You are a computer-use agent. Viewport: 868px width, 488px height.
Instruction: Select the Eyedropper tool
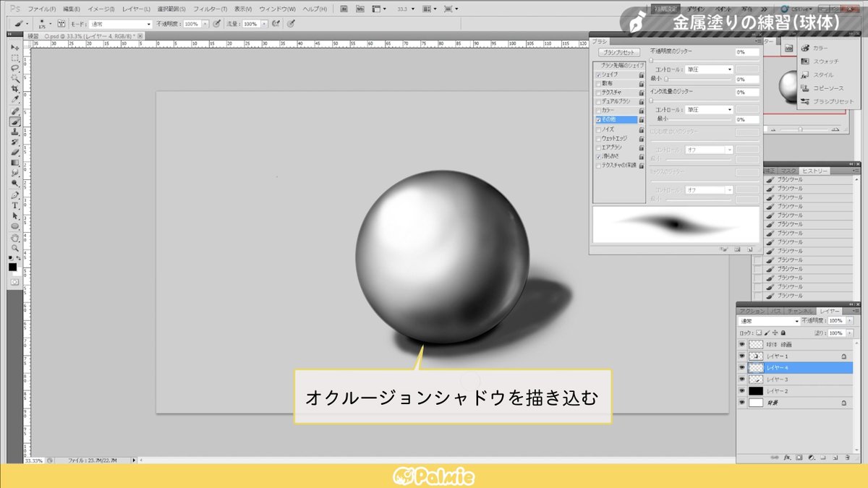click(14, 99)
